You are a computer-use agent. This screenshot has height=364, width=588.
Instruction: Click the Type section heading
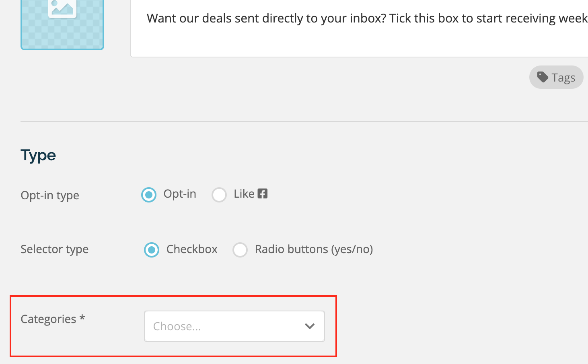click(38, 155)
